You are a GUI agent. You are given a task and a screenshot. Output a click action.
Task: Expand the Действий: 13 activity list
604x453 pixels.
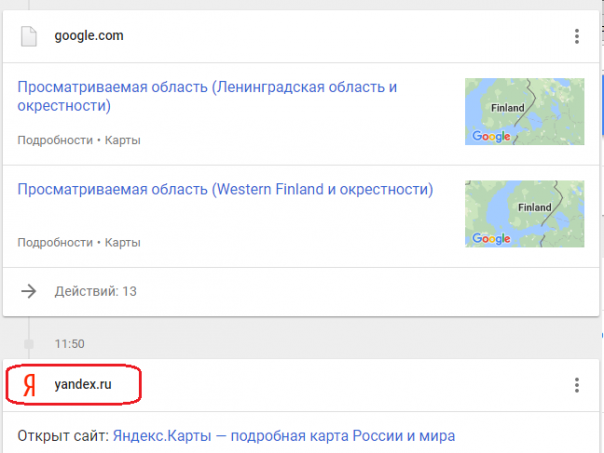pyautogui.click(x=94, y=291)
